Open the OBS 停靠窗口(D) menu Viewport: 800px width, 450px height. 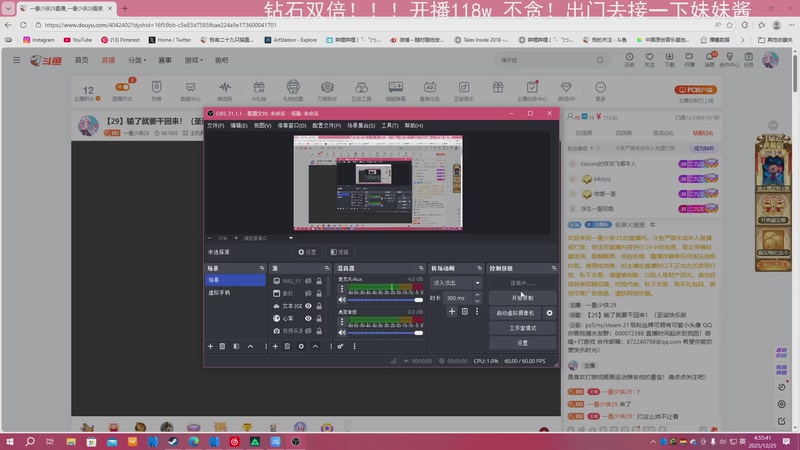pyautogui.click(x=292, y=126)
